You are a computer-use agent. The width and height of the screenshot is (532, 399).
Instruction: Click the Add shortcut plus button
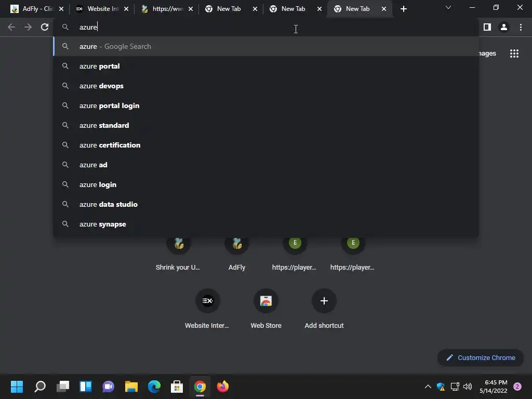pyautogui.click(x=324, y=301)
